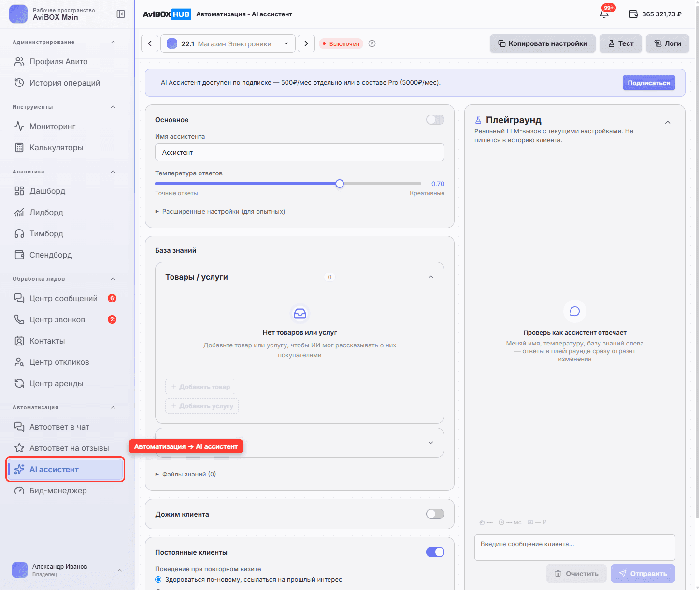This screenshot has width=700, height=590.
Task: Go to the next profile arrow
Action: pos(306,43)
